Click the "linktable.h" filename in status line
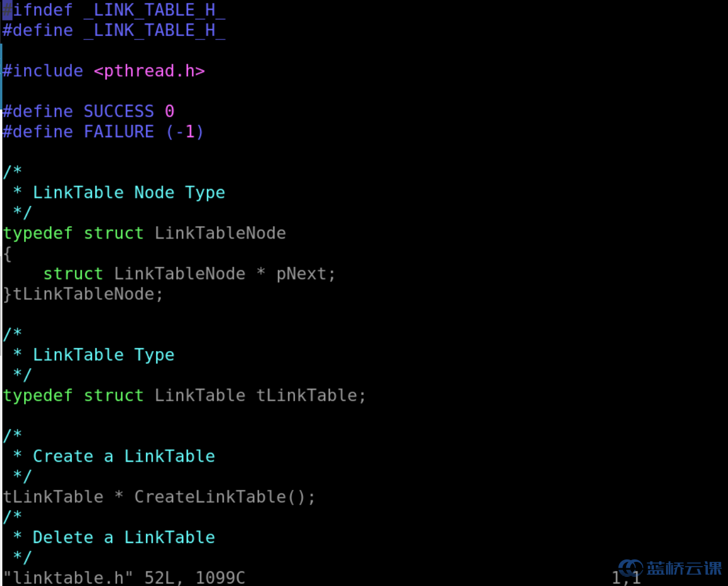Image resolution: width=728 pixels, height=586 pixels. tap(68, 578)
